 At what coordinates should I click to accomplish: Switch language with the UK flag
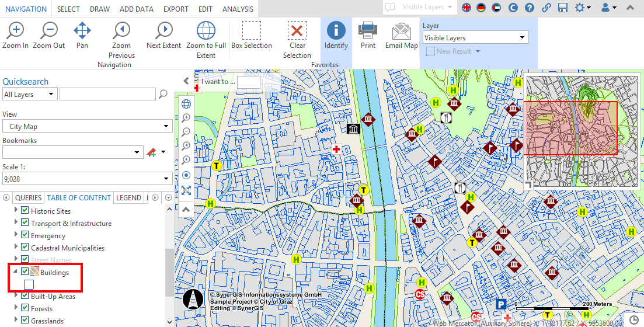[466, 8]
